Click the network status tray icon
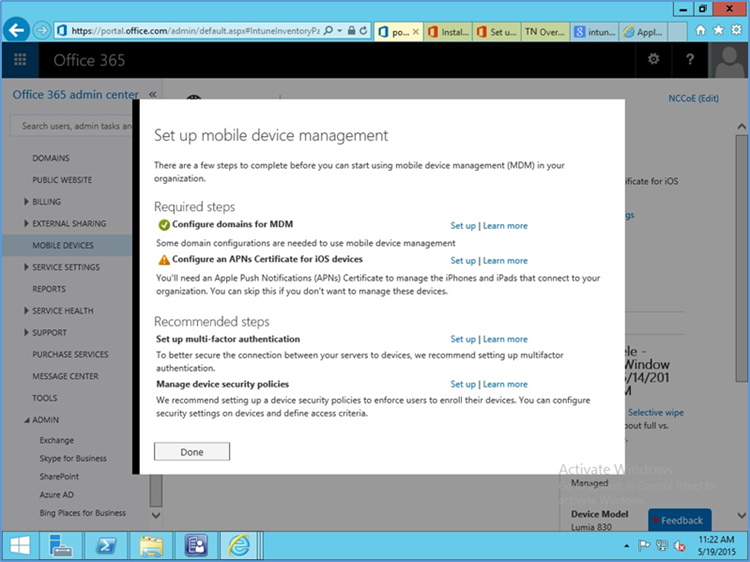The width and height of the screenshot is (750, 562). [662, 545]
